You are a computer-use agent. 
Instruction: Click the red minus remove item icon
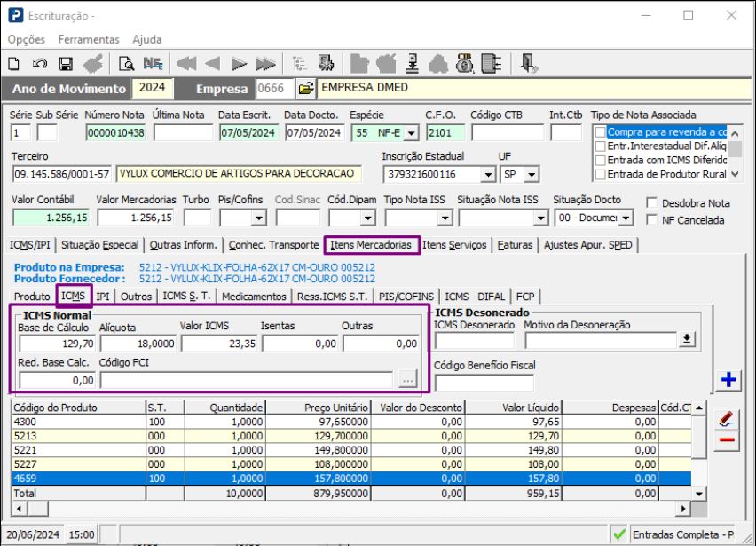pyautogui.click(x=727, y=440)
